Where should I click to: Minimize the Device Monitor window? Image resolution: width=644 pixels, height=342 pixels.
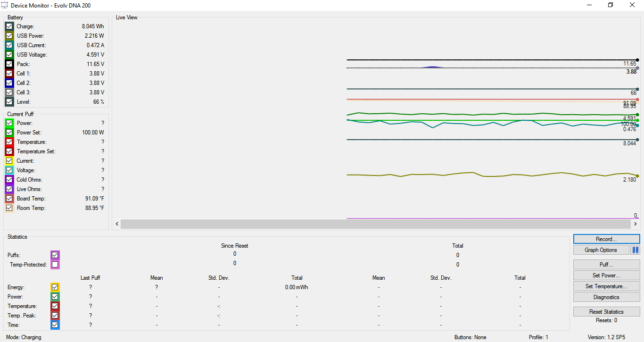click(x=589, y=5)
